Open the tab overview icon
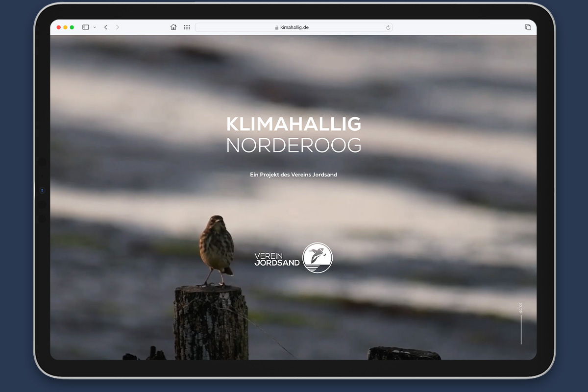 [528, 27]
